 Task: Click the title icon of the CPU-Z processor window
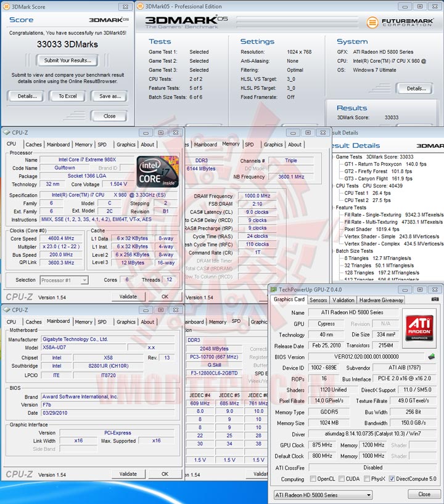point(6,132)
